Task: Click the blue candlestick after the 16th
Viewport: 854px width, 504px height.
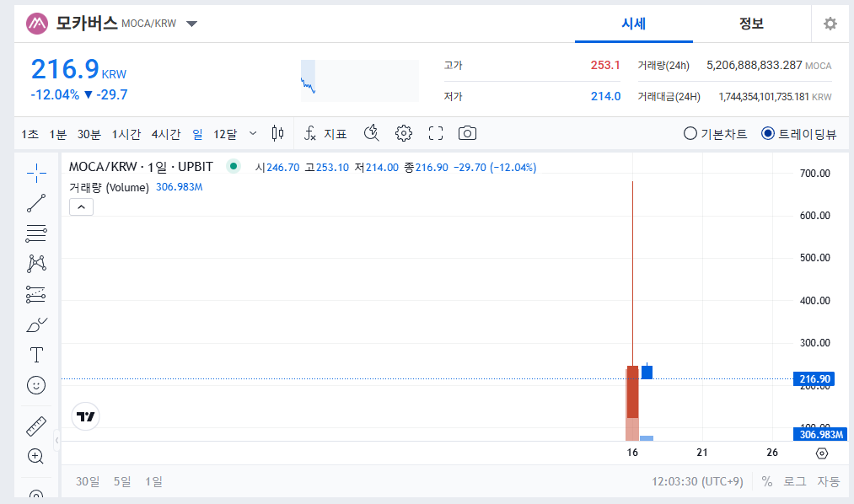Action: coord(647,373)
